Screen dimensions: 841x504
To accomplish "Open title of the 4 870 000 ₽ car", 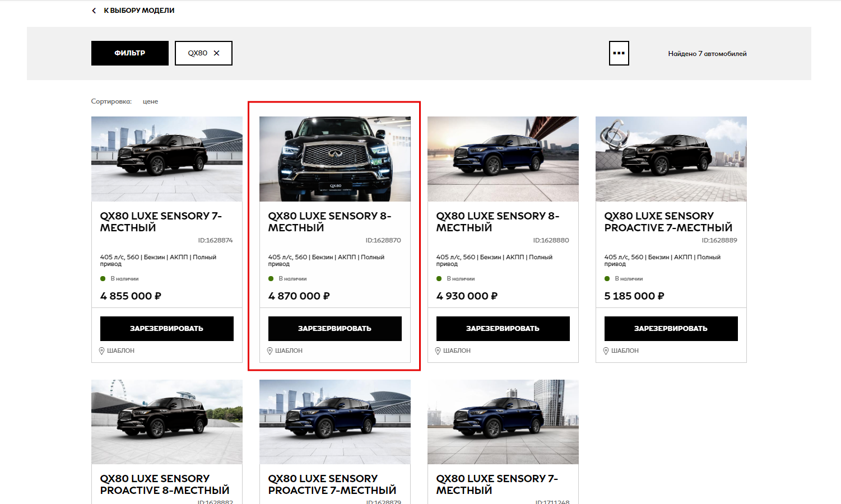I will [329, 222].
